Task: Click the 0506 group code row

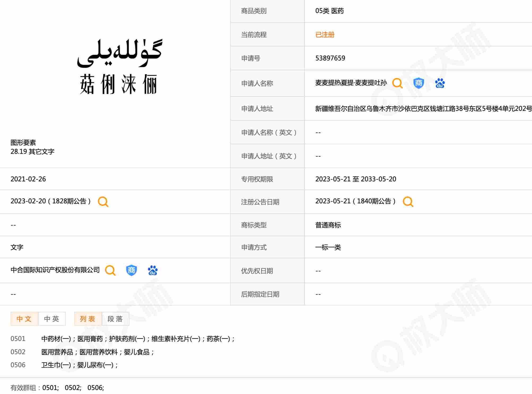Action: click(18, 365)
